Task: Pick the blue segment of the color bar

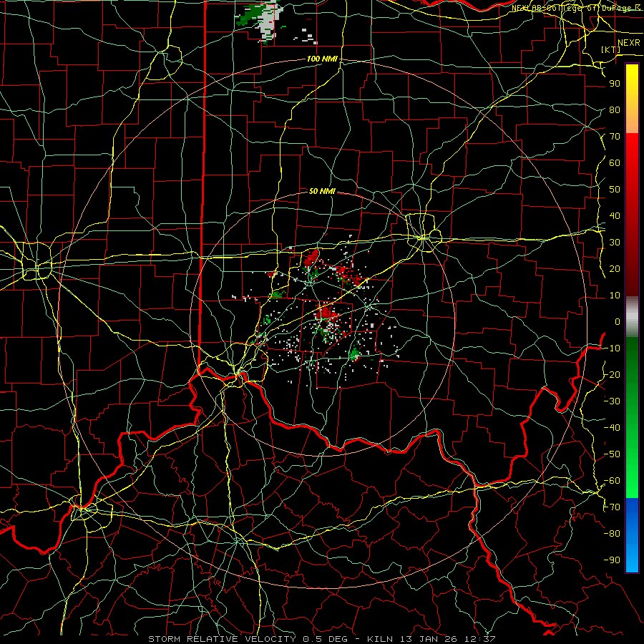Action: pyautogui.click(x=632, y=535)
